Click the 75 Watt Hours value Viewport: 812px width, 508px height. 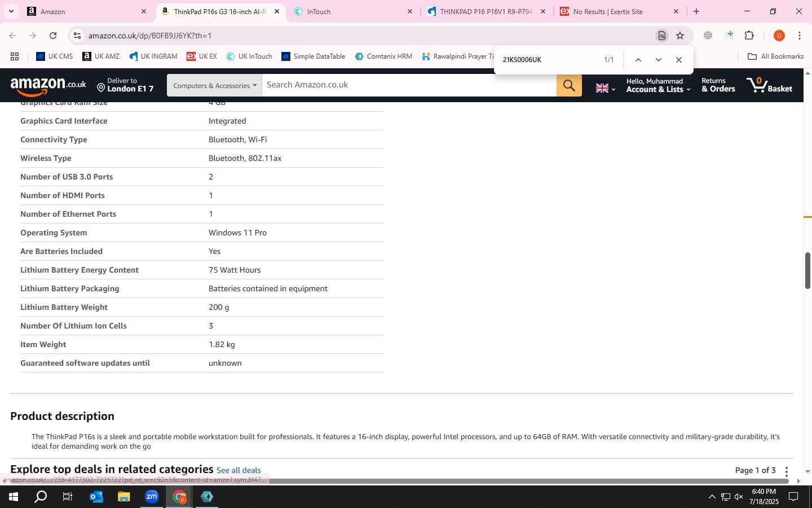235,270
